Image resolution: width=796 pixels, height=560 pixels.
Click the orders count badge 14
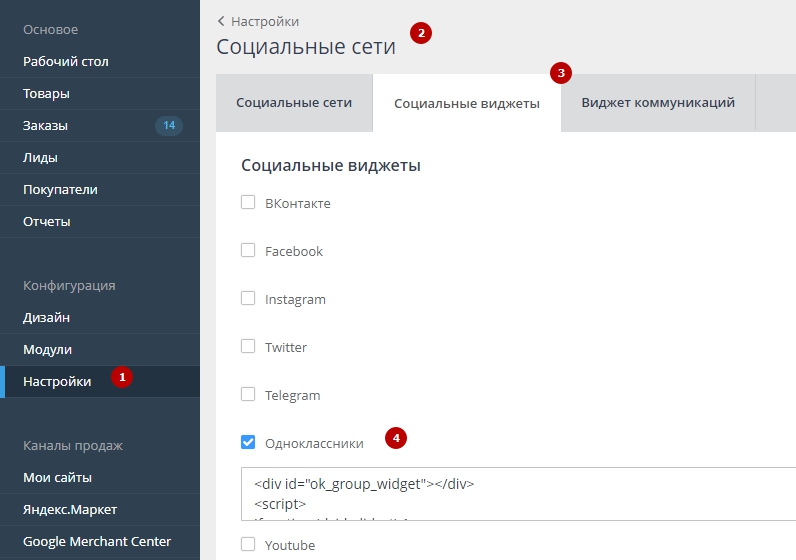pyautogui.click(x=168, y=125)
